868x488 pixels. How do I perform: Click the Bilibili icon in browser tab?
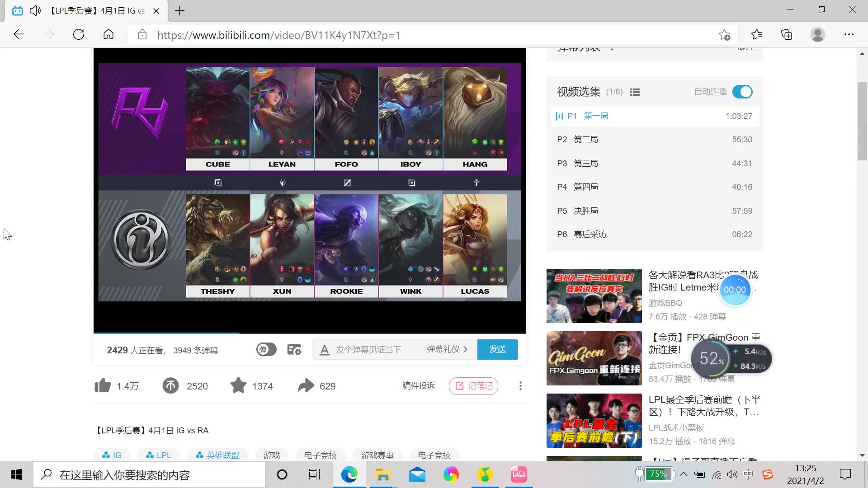(x=19, y=11)
